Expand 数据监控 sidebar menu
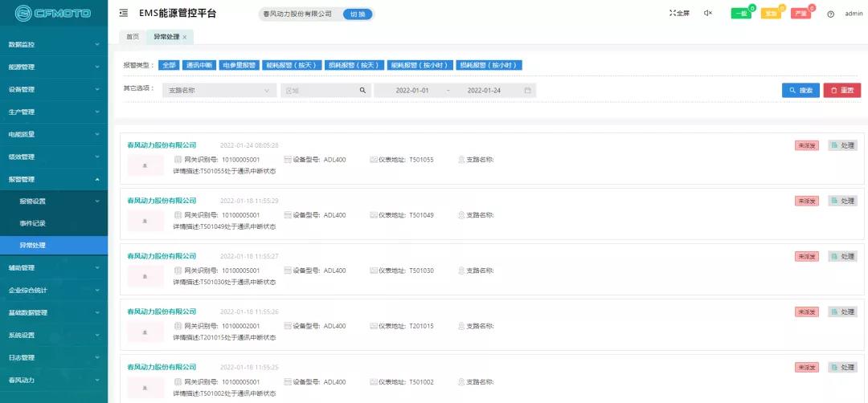The image size is (868, 403). coord(54,44)
